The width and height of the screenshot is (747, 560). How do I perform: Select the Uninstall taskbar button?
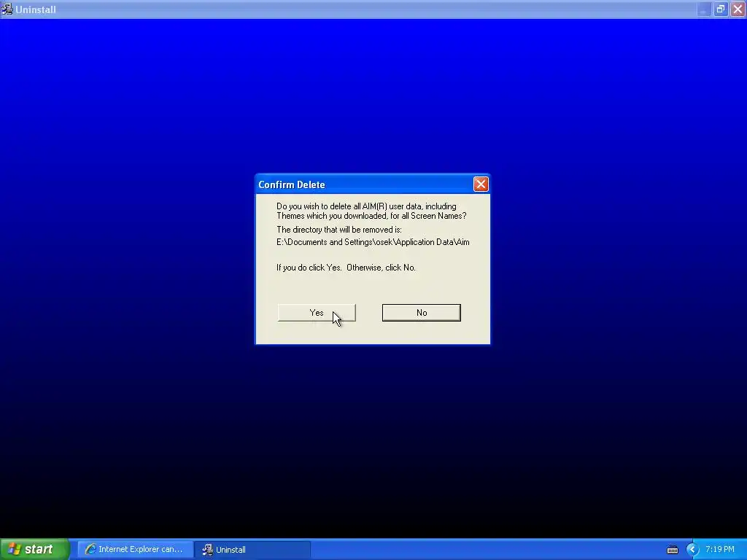tap(252, 549)
